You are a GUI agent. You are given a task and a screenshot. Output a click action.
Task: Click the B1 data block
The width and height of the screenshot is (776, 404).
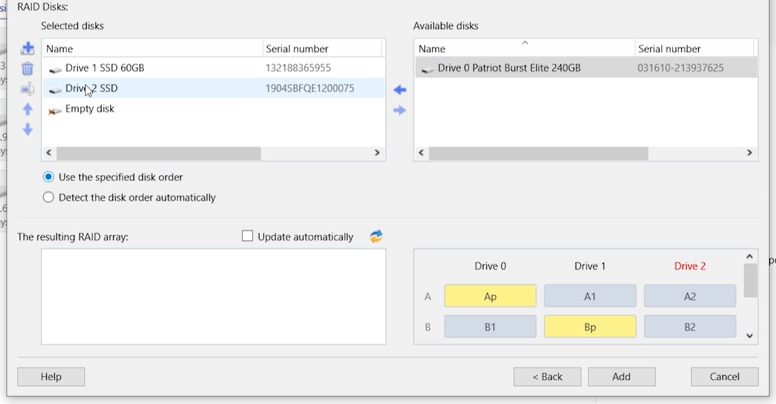(x=490, y=327)
